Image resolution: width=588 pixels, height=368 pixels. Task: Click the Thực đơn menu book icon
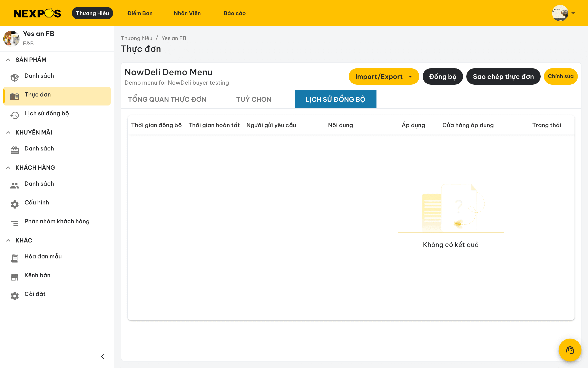tap(14, 96)
